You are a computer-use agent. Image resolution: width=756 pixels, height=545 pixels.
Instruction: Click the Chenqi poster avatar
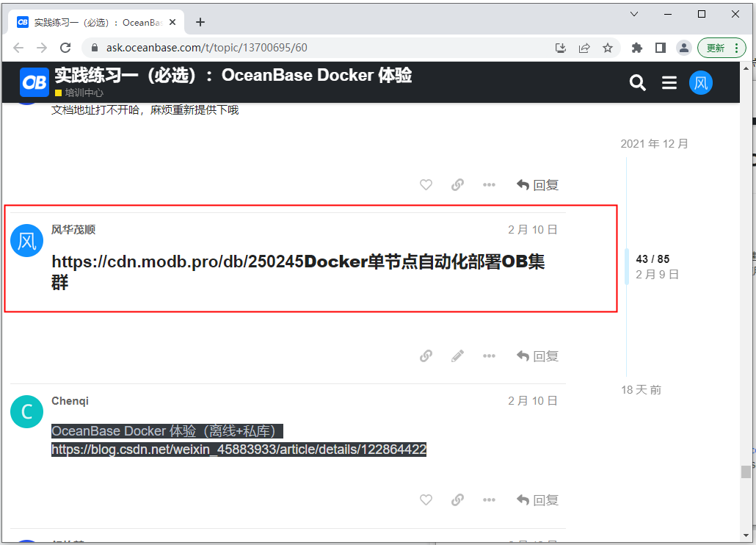pos(27,412)
